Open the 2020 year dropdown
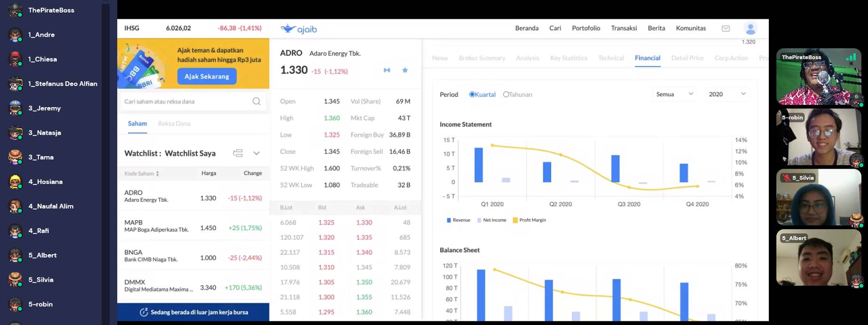Screen dimensions: 868x325 point(726,94)
